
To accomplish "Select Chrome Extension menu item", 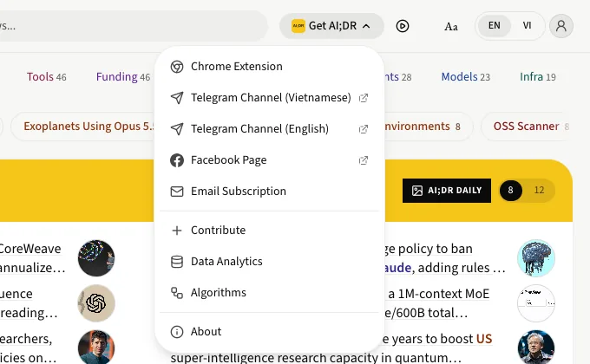I will [x=269, y=67].
